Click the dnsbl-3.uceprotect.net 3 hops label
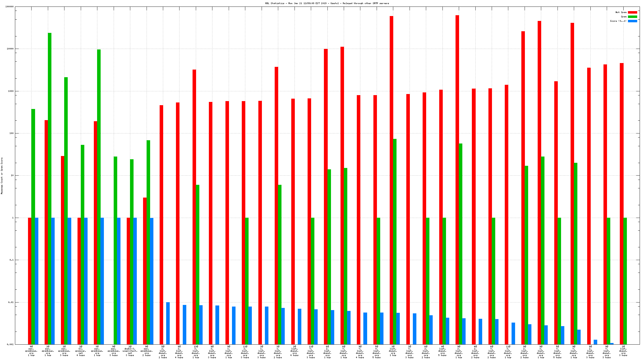 click(130, 351)
